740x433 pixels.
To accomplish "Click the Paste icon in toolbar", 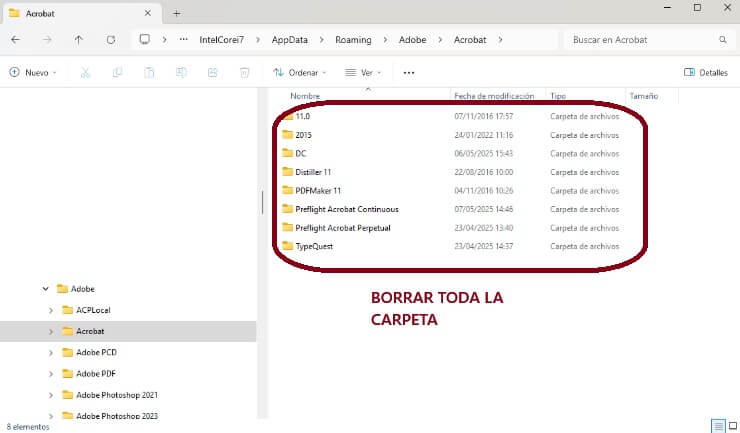I will (x=149, y=72).
